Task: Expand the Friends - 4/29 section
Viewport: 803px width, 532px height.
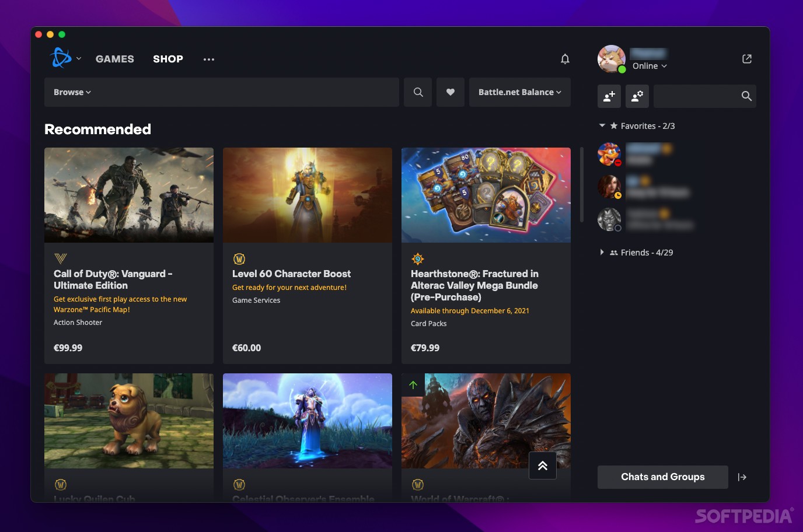Action: (602, 252)
